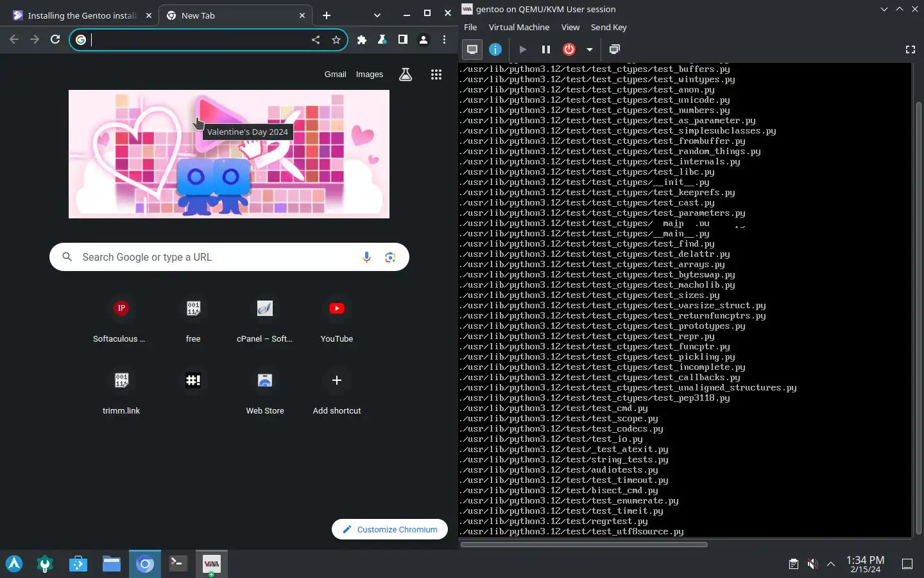Shut down the VM with power icon

pyautogui.click(x=569, y=49)
